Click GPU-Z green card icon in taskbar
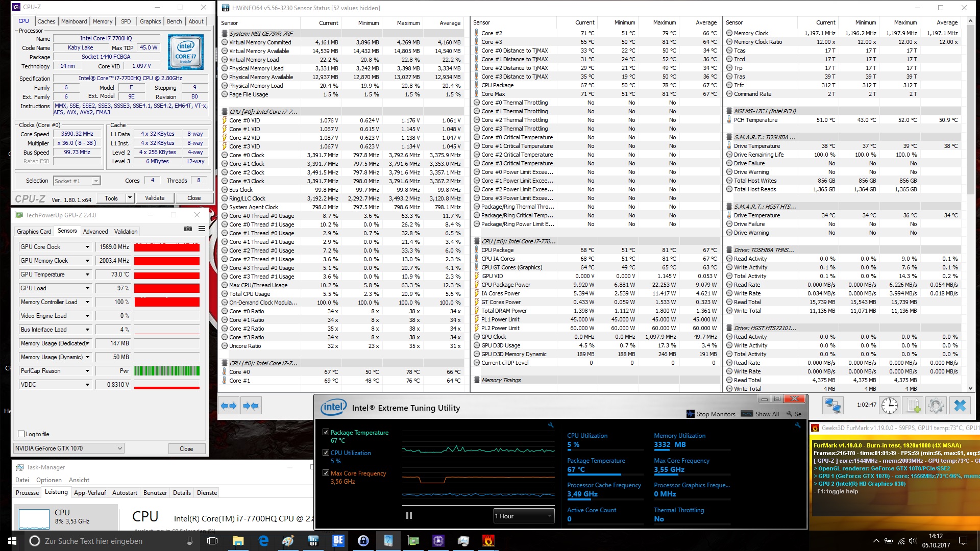 (413, 541)
